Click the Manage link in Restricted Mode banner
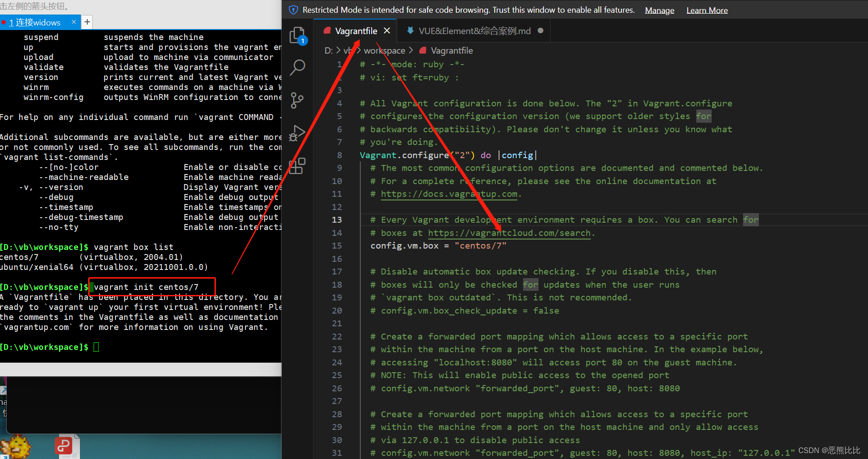Screen dimensions: 868x459 click(659, 10)
